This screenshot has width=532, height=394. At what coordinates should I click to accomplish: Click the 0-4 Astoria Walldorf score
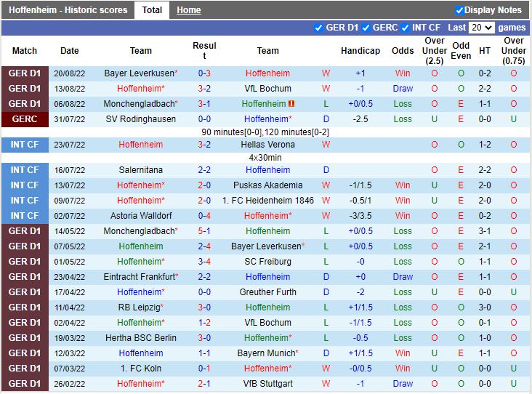204,216
